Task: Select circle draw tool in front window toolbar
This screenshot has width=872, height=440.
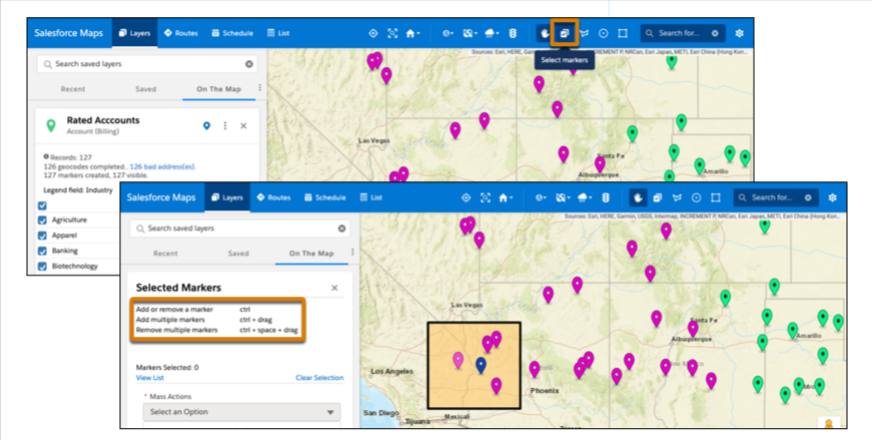Action: click(696, 197)
